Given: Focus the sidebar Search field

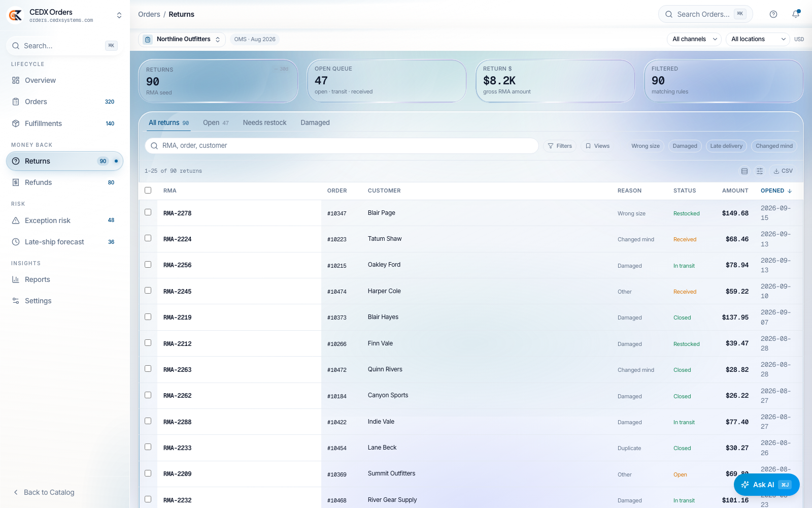Looking at the screenshot, I should click(64, 46).
